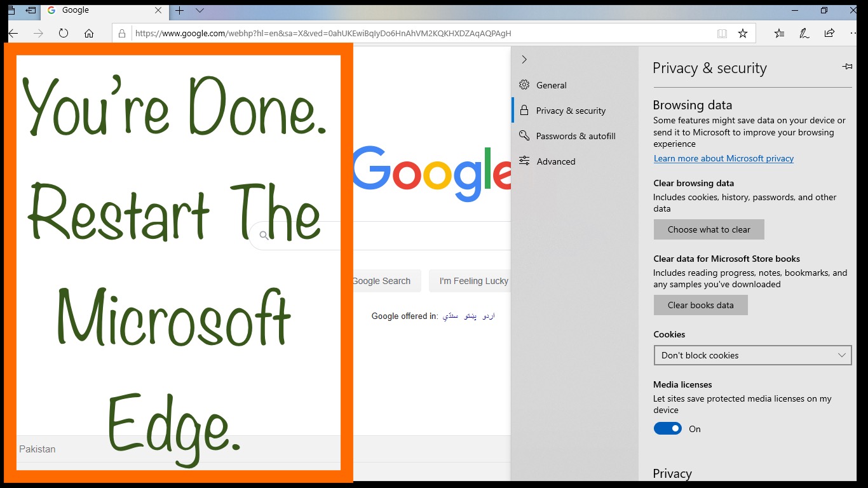The width and height of the screenshot is (868, 488).
Task: Click the browser Refresh icon
Action: (x=64, y=33)
